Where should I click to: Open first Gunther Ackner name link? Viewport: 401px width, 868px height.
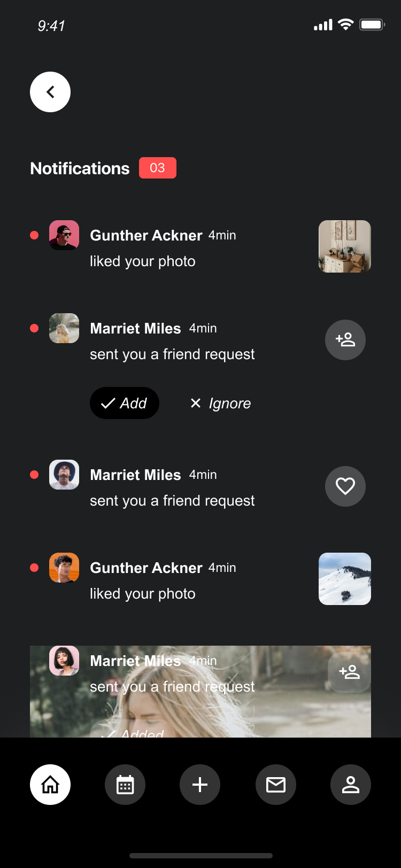[146, 235]
